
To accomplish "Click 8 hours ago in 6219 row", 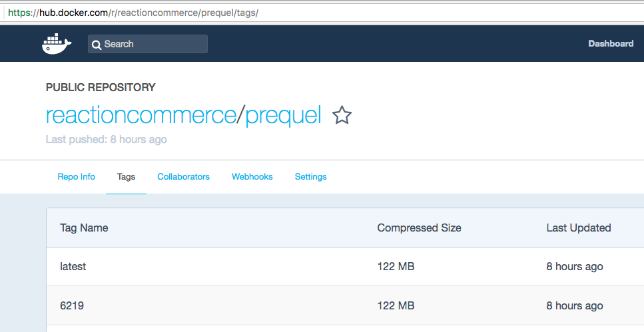I will [575, 306].
